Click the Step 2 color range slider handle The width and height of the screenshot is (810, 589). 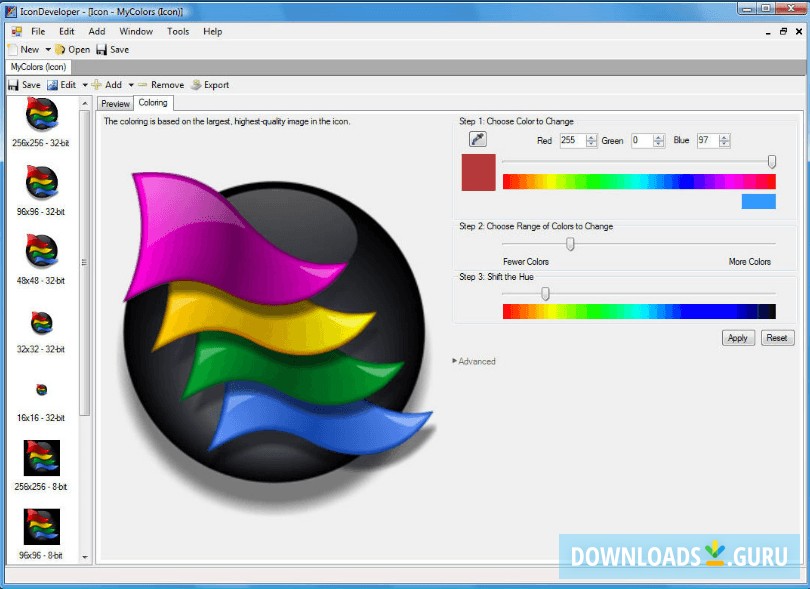[x=570, y=244]
